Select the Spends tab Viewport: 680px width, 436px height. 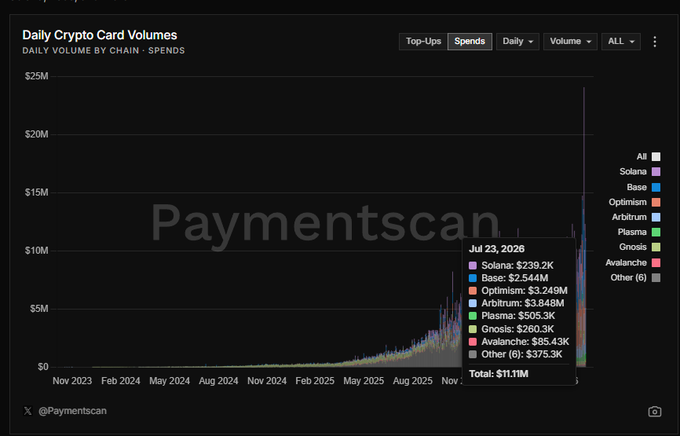[x=470, y=41]
